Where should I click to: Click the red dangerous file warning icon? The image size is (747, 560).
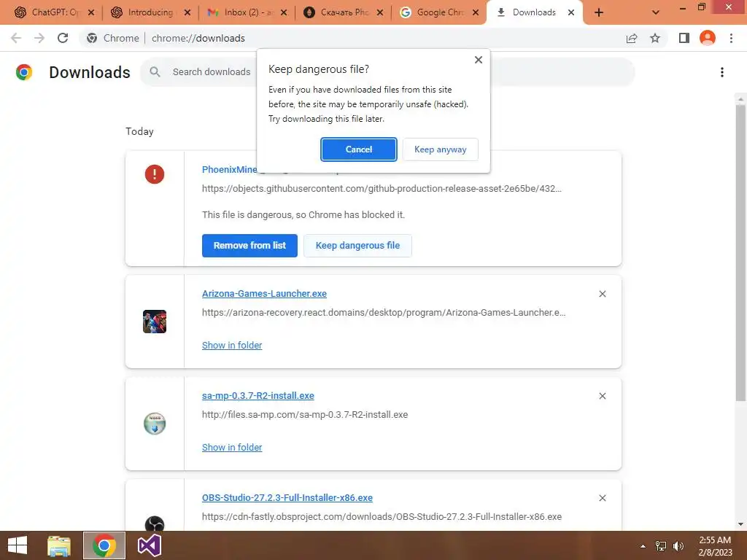point(155,174)
